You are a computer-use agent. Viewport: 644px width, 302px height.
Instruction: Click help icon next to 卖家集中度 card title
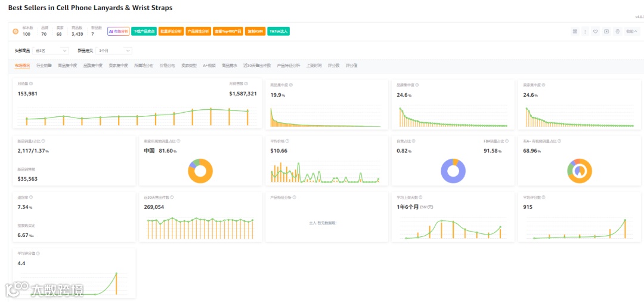(x=543, y=85)
